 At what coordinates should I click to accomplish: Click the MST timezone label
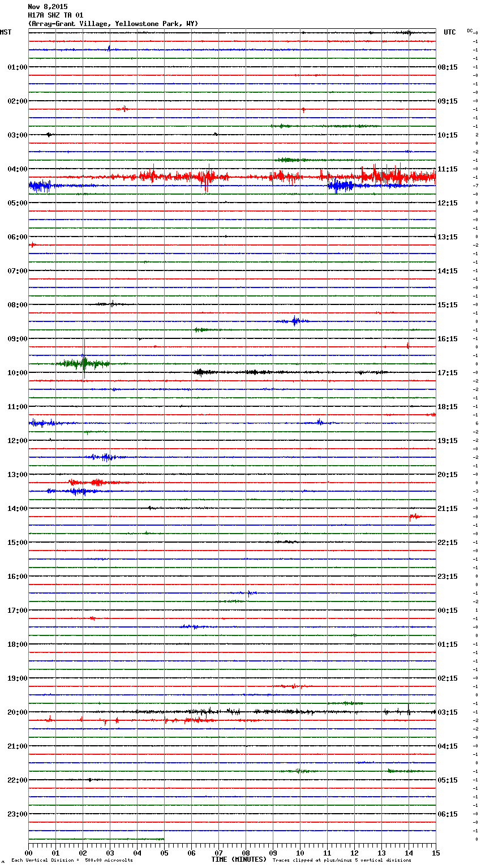coord(6,32)
